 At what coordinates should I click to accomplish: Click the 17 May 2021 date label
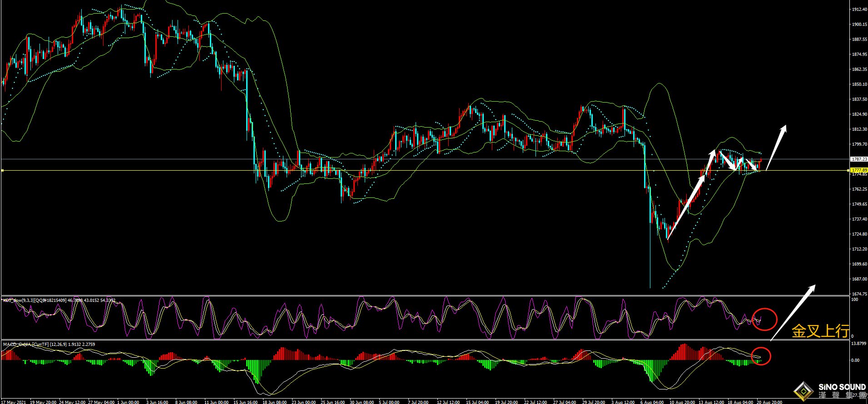click(14, 402)
